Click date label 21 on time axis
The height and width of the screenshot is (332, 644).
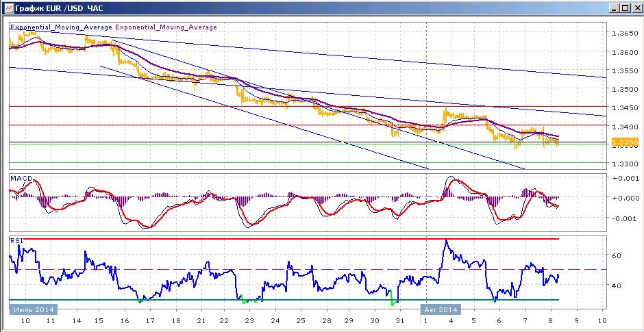201,321
